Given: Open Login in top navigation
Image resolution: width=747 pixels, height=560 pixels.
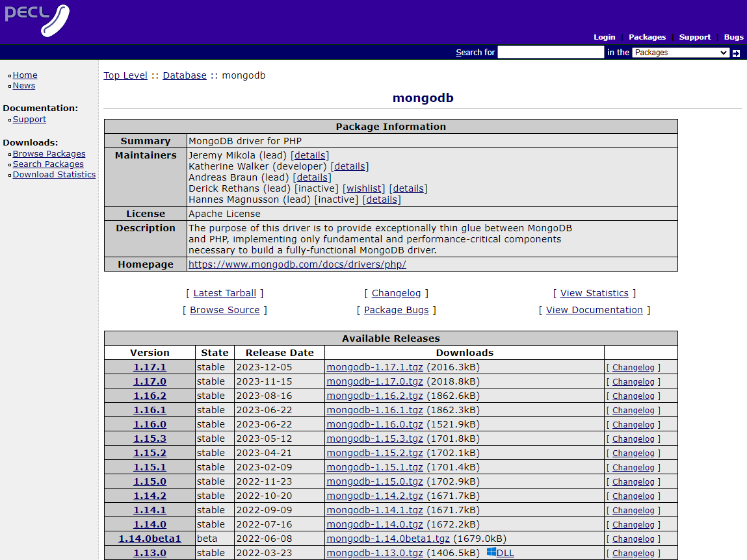Looking at the screenshot, I should pos(604,37).
